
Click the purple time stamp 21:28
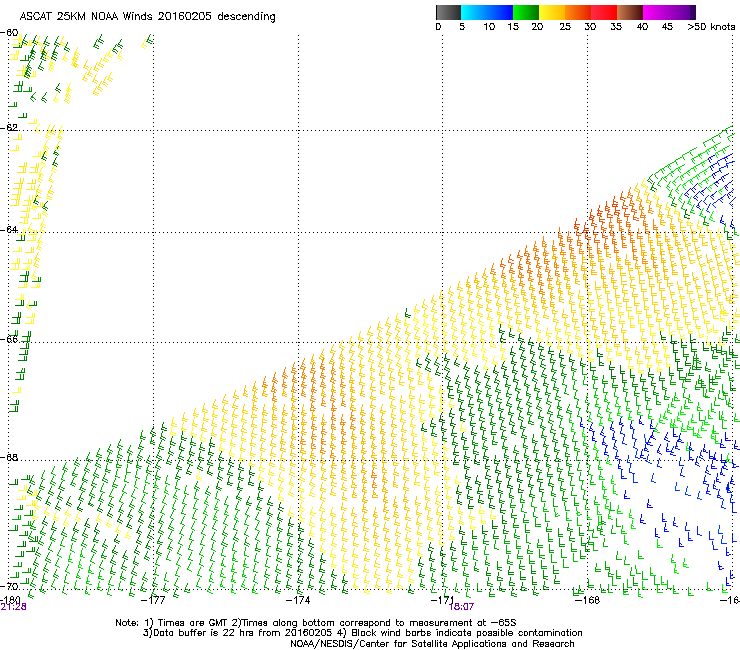pos(13,607)
